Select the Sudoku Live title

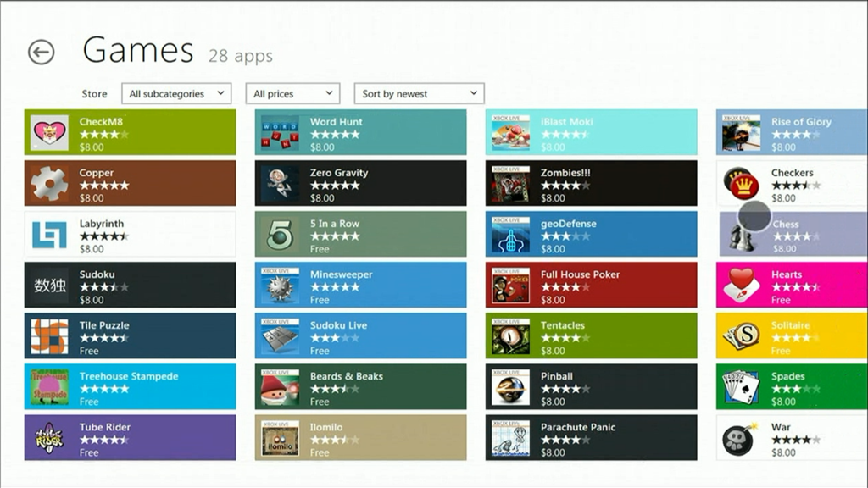[x=338, y=325]
